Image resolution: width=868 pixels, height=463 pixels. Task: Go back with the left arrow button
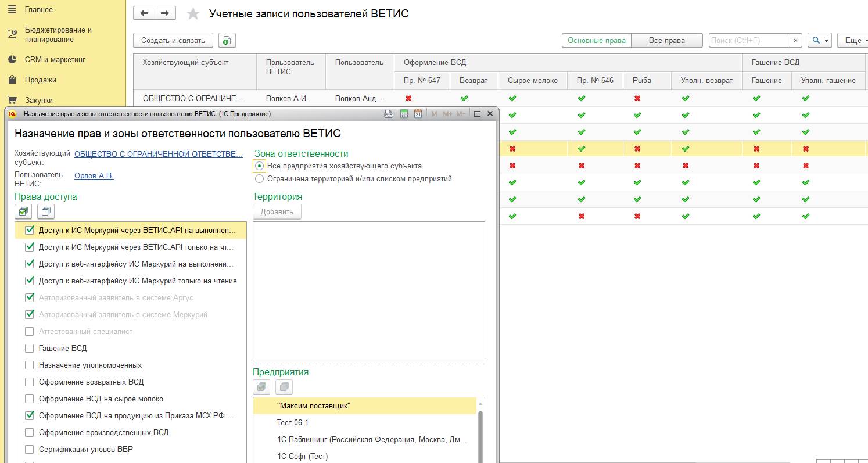(144, 13)
